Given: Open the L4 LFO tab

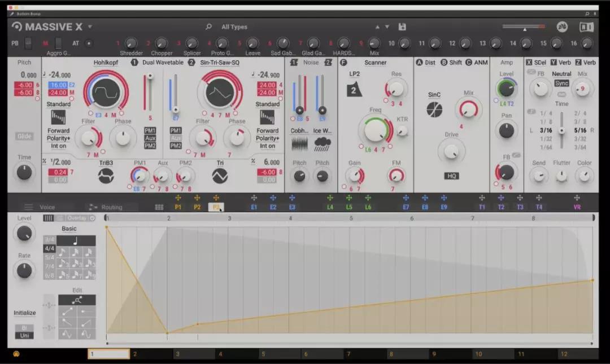Looking at the screenshot, I should click(330, 207).
